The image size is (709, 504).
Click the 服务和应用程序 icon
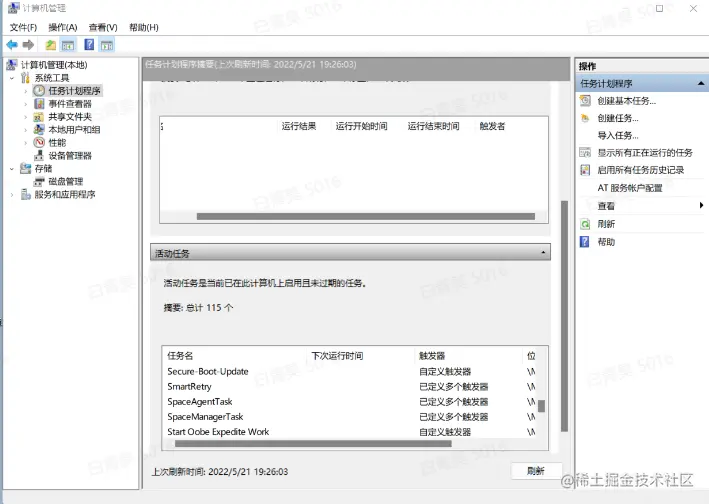(26, 194)
